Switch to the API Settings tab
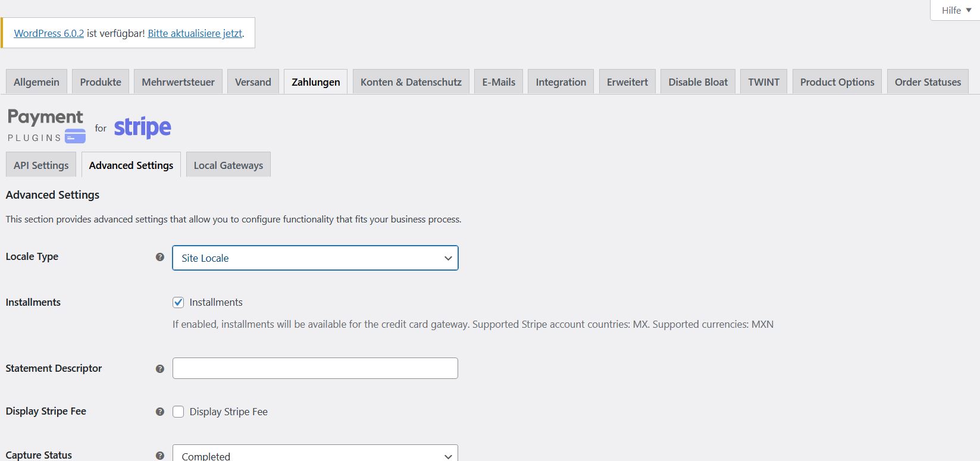The height and width of the screenshot is (461, 980). (41, 165)
